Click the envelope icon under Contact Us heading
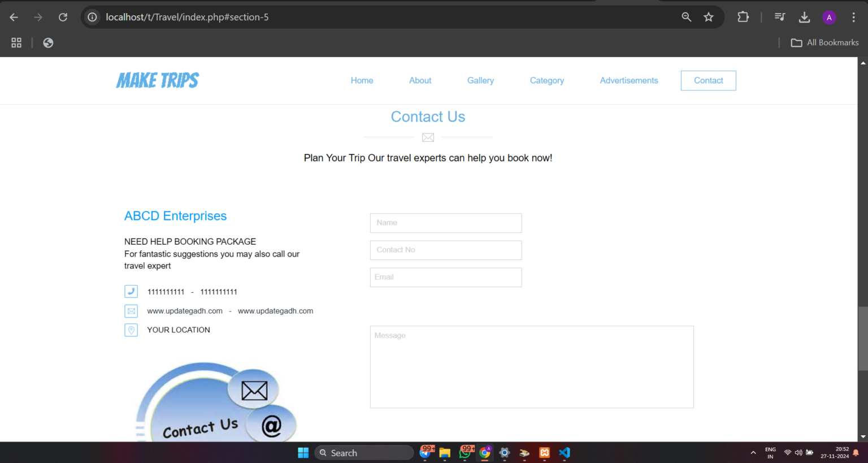Viewport: 868px width, 463px height. click(428, 137)
